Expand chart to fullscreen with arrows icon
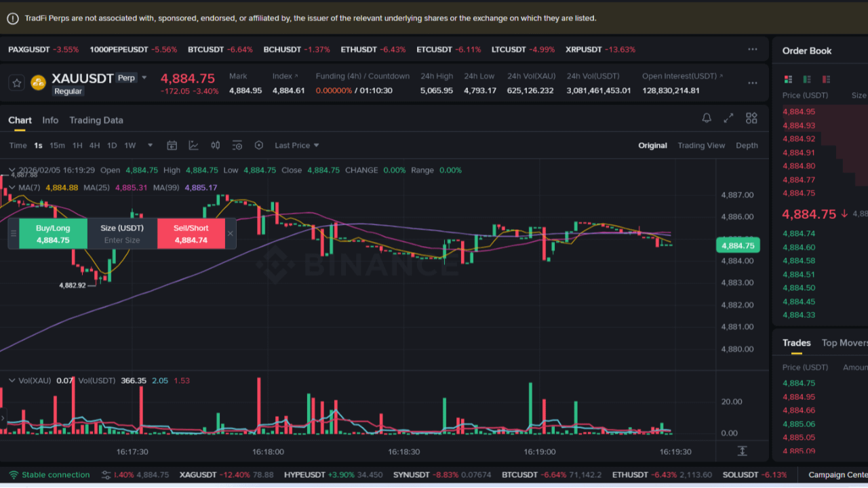 pos(728,118)
